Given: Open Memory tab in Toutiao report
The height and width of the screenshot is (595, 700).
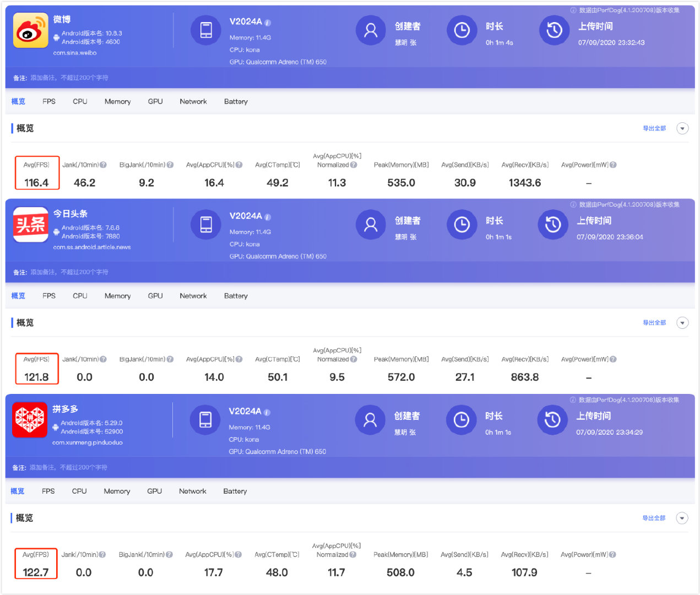Looking at the screenshot, I should pos(117,296).
